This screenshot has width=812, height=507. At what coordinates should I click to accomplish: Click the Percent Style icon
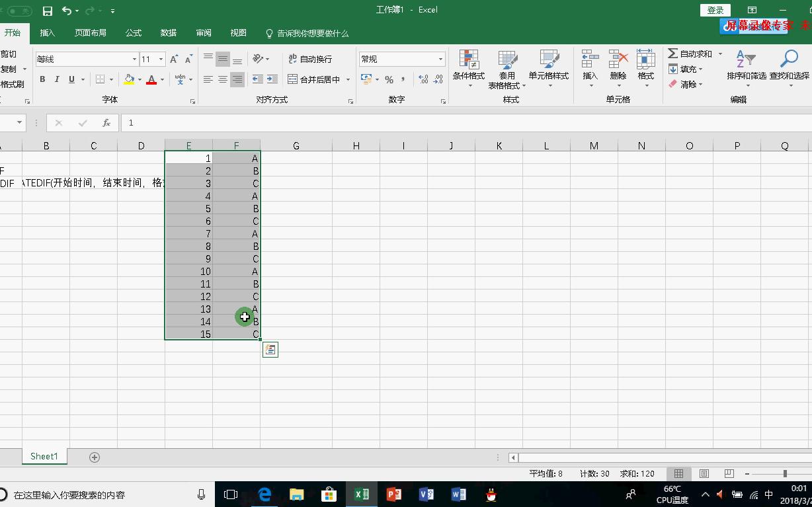(389, 79)
